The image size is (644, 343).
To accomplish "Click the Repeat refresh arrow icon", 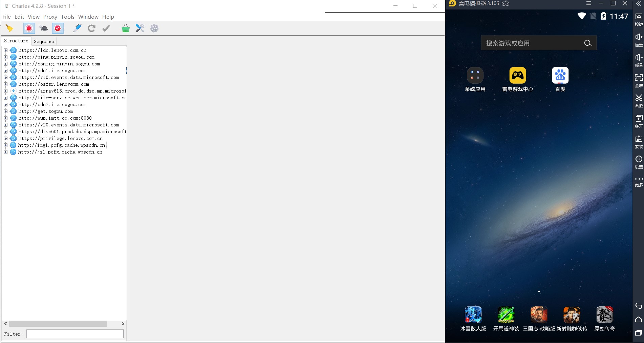I will click(91, 28).
